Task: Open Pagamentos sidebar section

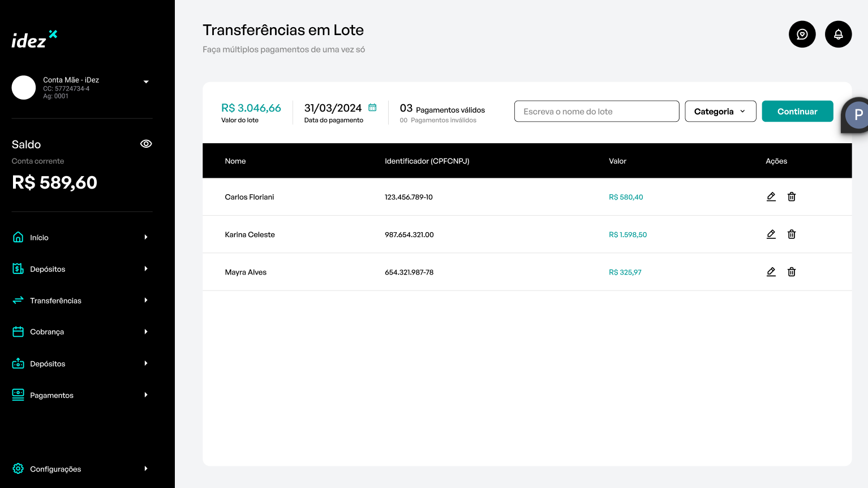Action: click(51, 395)
